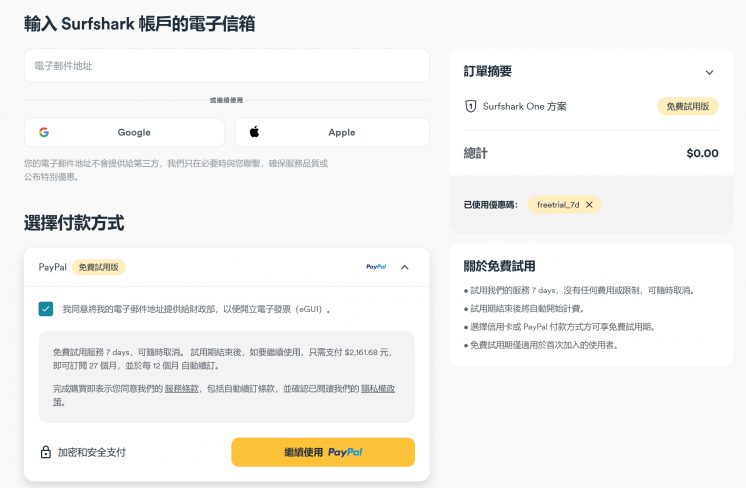Click the Surfshark One shield icon
Screen dimensions: 746x488
coord(471,106)
